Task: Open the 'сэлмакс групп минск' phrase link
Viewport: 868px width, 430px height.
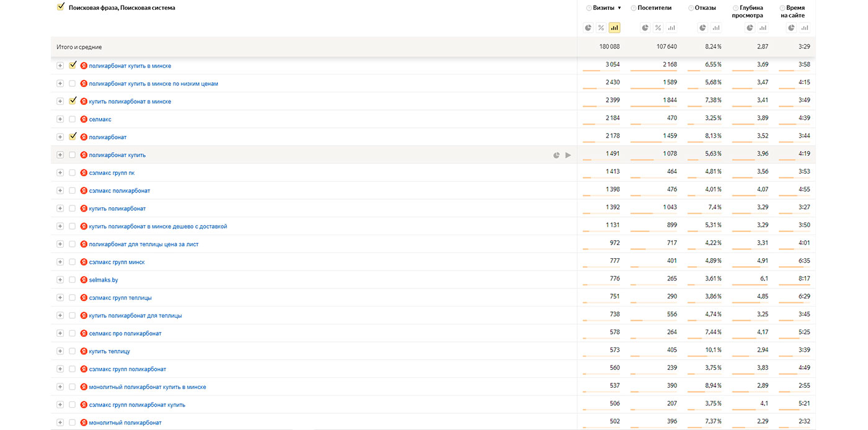Action: 117,262
